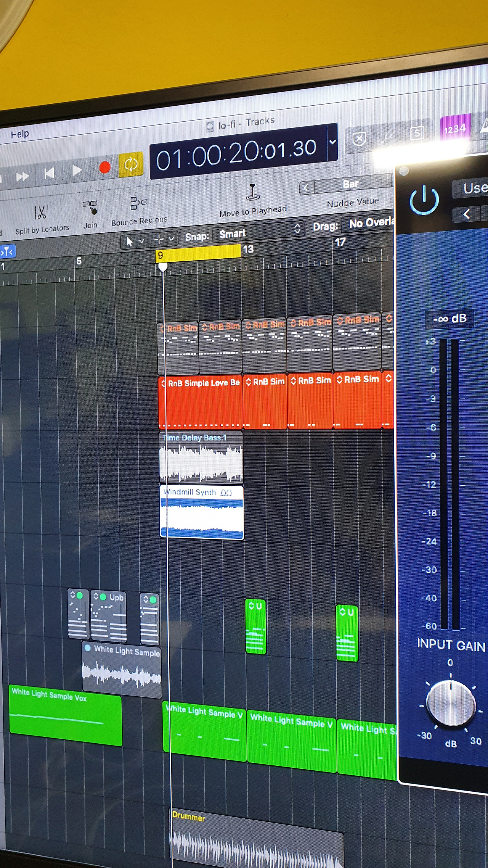
Task: Toggle the purple 1234 count-in button
Action: [x=455, y=129]
